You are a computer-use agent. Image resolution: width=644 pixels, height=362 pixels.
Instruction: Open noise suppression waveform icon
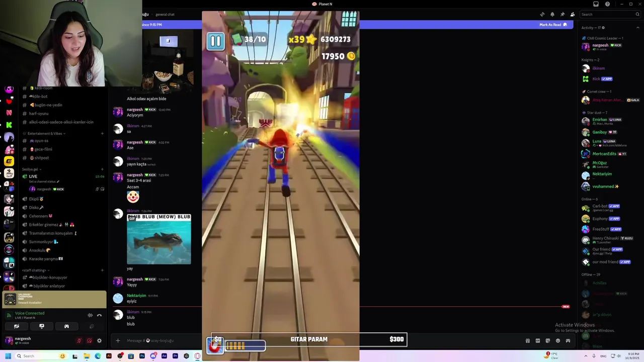pyautogui.click(x=90, y=315)
